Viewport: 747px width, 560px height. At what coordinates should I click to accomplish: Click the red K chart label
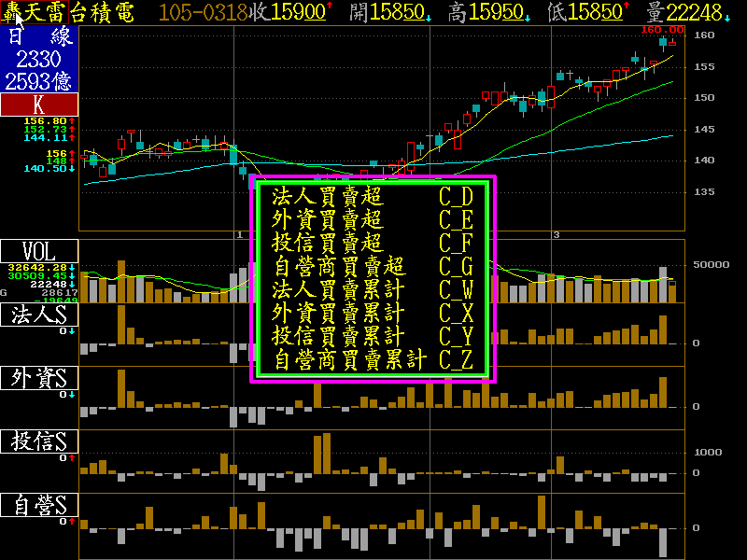pos(39,105)
